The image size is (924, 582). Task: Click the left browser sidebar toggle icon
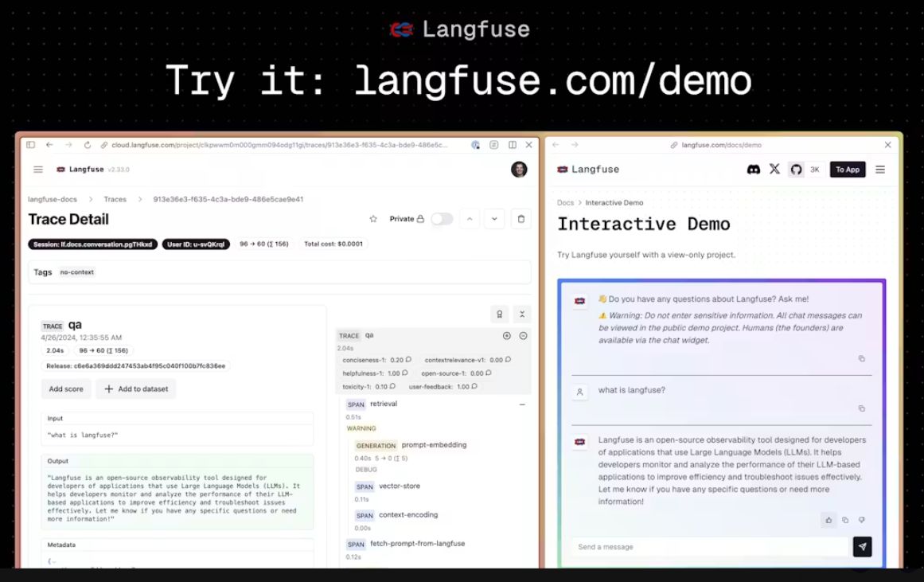[31, 144]
